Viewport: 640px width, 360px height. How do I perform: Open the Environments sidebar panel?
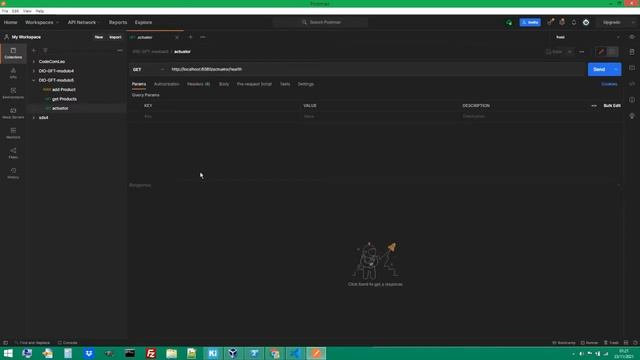[13, 93]
